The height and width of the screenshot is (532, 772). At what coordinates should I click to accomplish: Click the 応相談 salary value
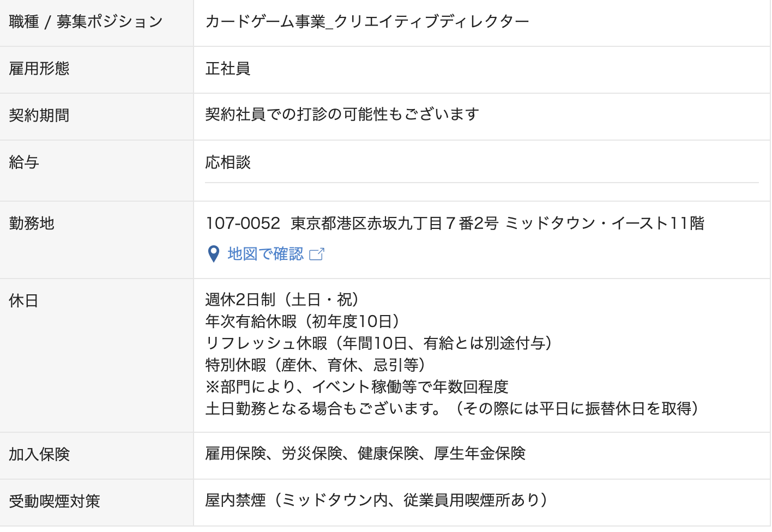[x=227, y=162]
